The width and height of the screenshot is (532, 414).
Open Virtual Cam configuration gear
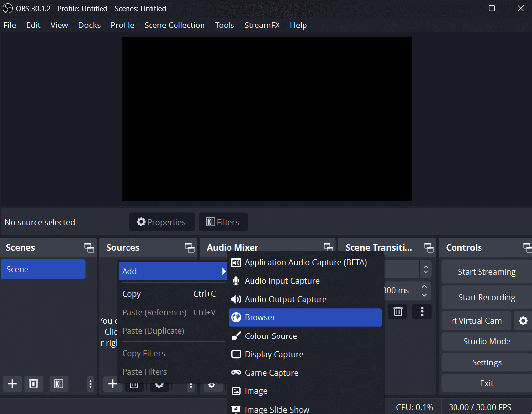point(523,321)
